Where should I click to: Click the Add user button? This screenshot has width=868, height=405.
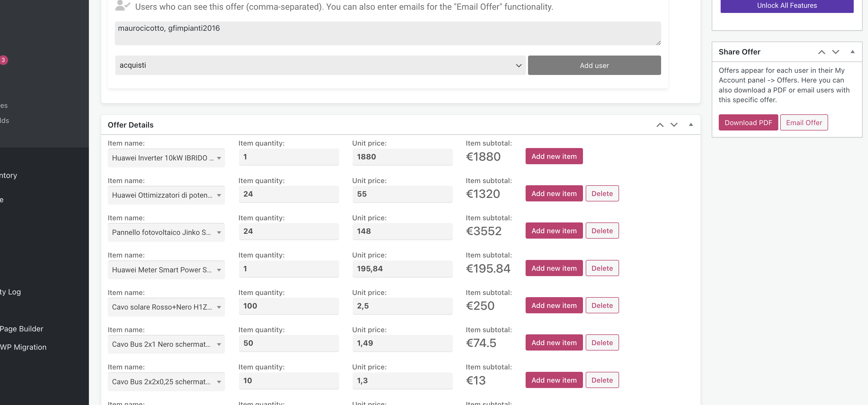pyautogui.click(x=594, y=66)
